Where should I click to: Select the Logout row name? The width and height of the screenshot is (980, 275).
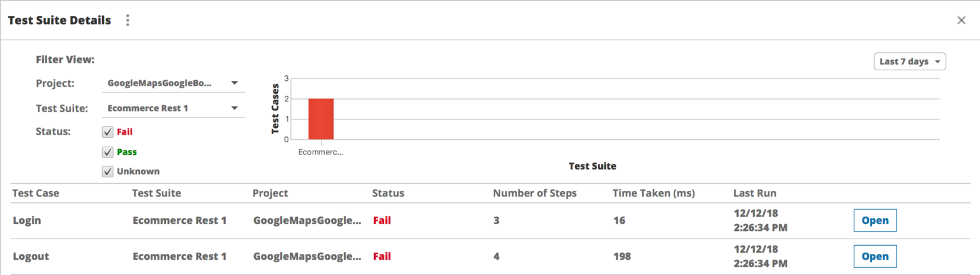31,256
